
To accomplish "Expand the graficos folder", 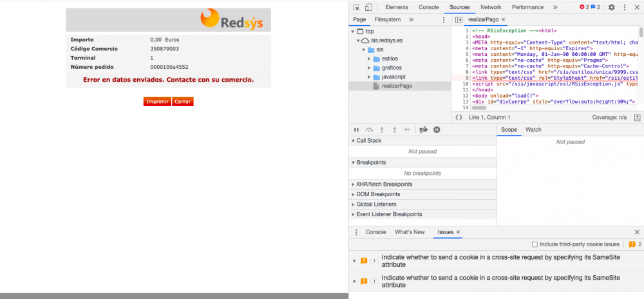I will coord(369,68).
